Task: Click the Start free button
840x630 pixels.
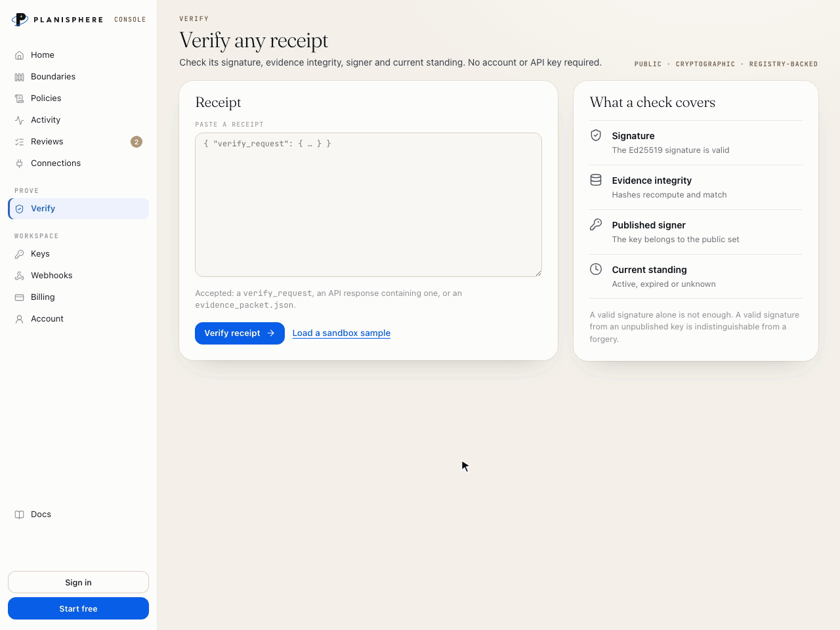Action: click(x=78, y=608)
